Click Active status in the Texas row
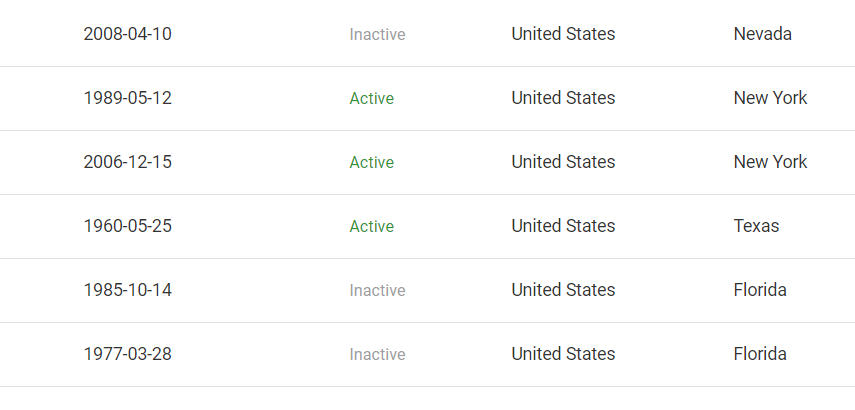Image resolution: width=855 pixels, height=410 pixels. click(x=371, y=227)
